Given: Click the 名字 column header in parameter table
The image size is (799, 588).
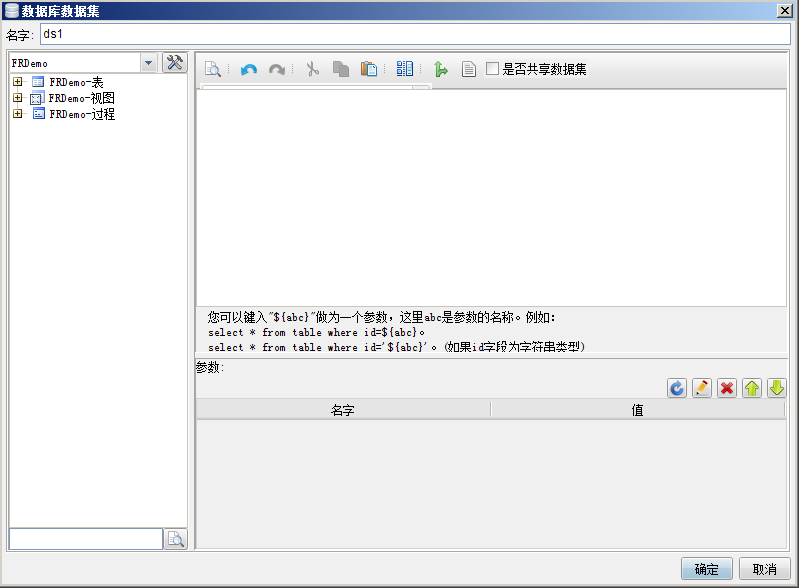Looking at the screenshot, I should click(x=343, y=410).
